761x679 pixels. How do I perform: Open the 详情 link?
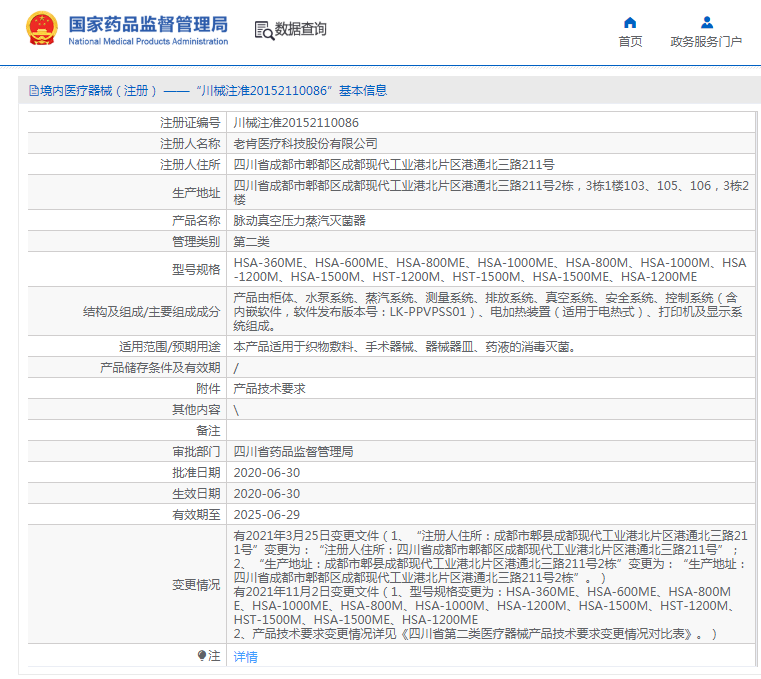(245, 657)
